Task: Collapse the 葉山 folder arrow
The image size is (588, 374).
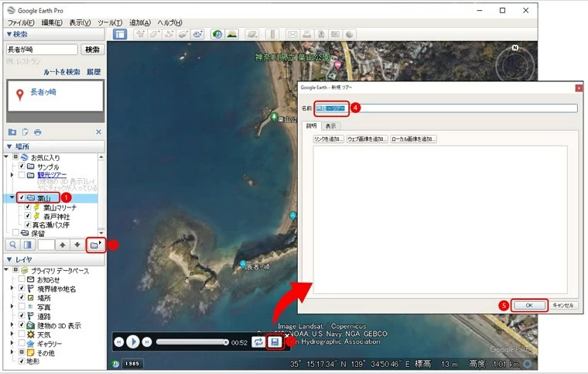Action: point(12,197)
